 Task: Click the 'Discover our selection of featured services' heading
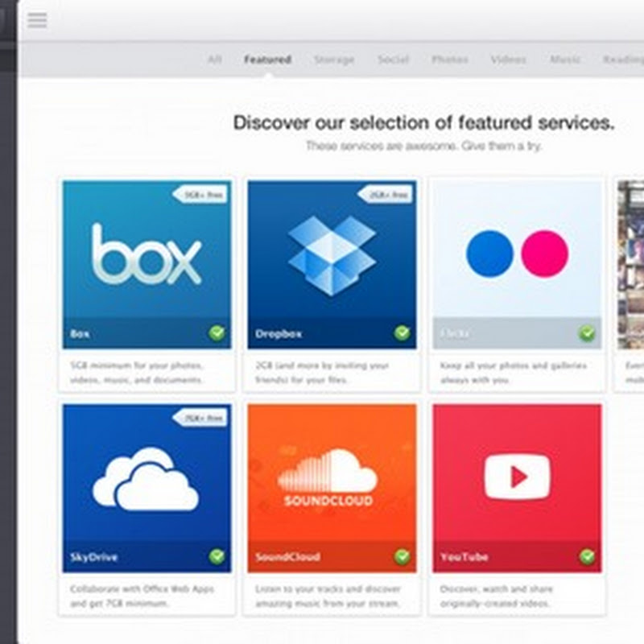click(x=424, y=123)
